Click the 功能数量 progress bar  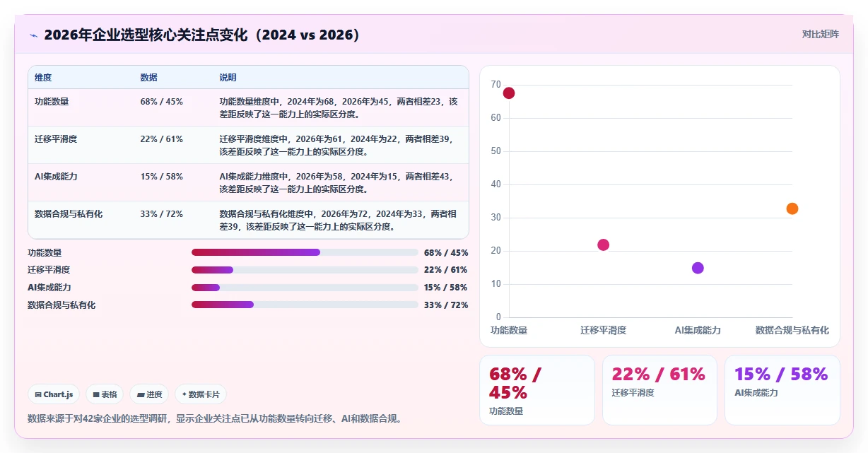(305, 252)
